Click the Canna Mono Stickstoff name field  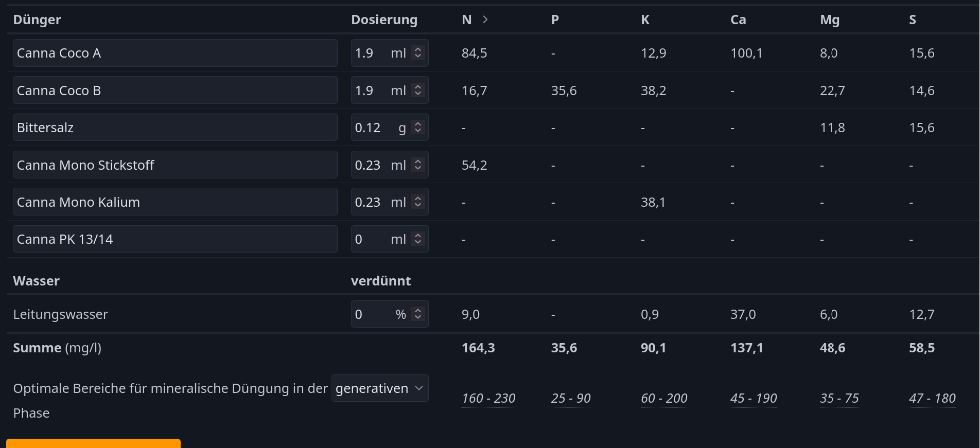[x=175, y=165]
